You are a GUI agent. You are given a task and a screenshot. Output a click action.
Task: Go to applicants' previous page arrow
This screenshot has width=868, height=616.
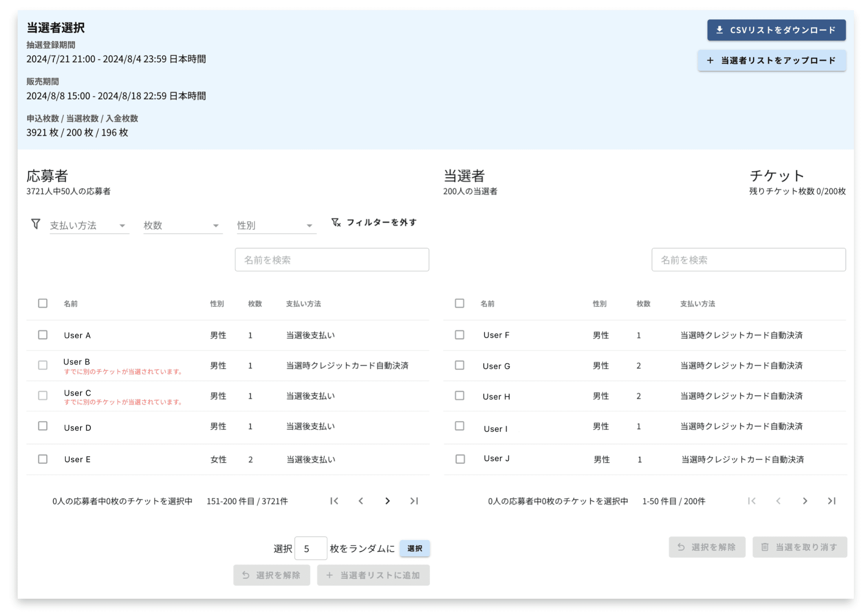pyautogui.click(x=361, y=501)
